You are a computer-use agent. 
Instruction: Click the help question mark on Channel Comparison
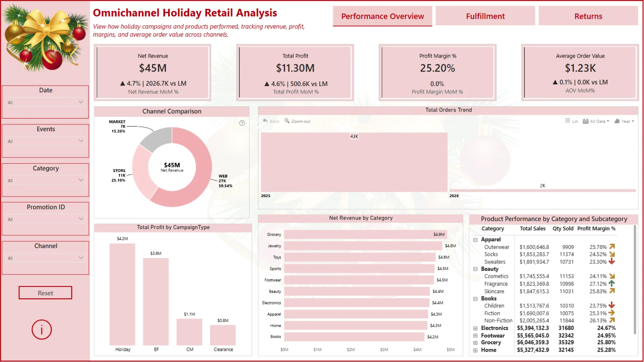[x=242, y=123]
